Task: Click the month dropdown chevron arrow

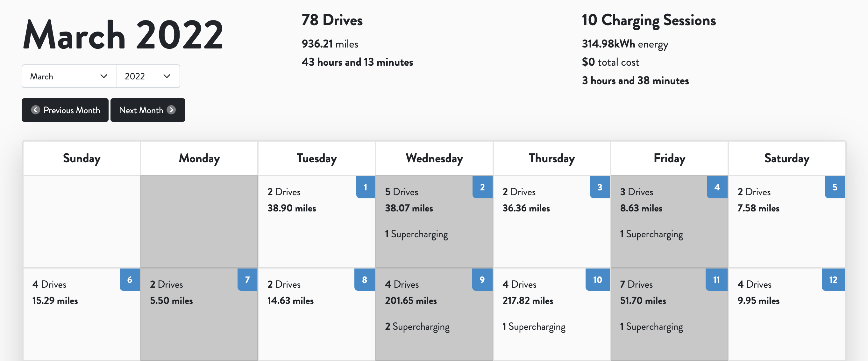Action: click(104, 76)
